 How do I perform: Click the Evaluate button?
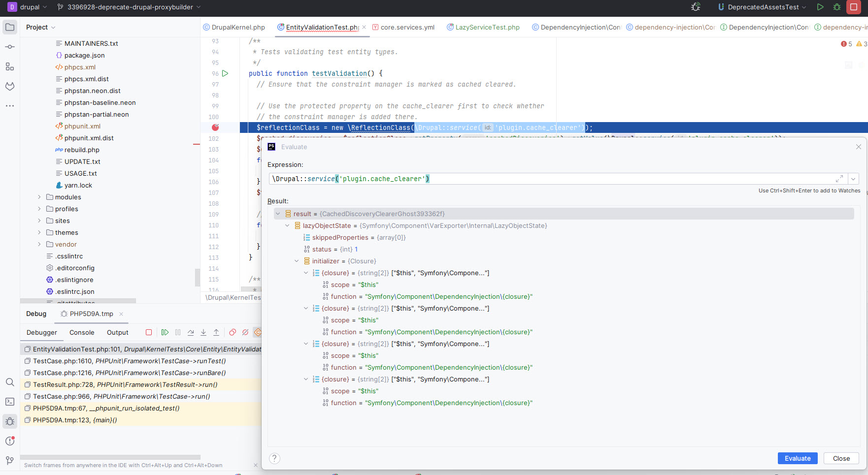click(x=797, y=458)
